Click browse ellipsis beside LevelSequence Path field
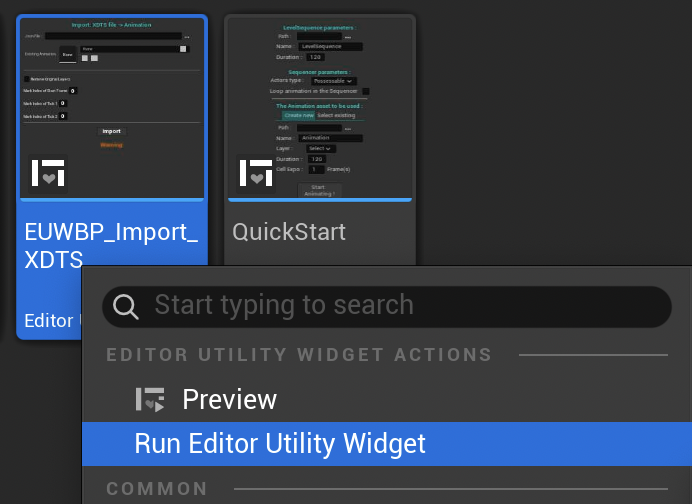Viewport: 692px width, 504px height. [348, 36]
